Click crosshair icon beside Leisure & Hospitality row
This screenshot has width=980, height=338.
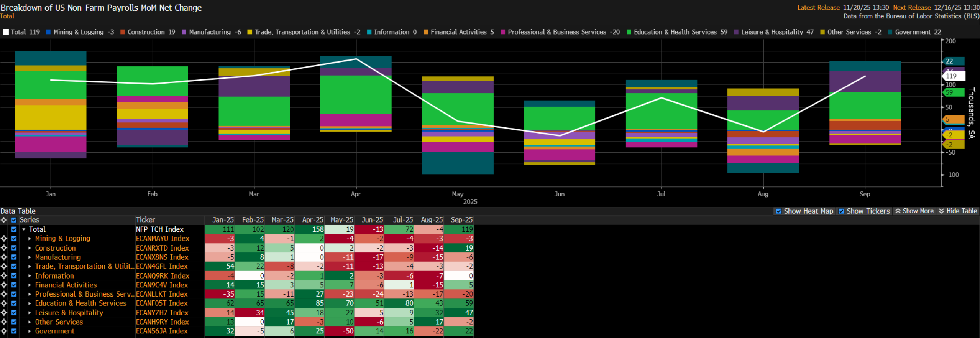click(x=4, y=313)
